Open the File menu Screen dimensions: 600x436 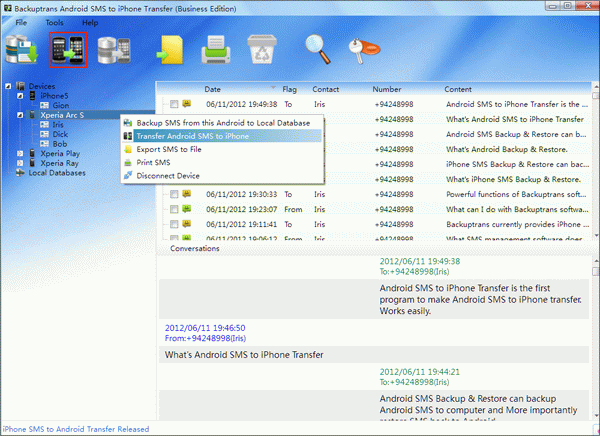pyautogui.click(x=21, y=23)
